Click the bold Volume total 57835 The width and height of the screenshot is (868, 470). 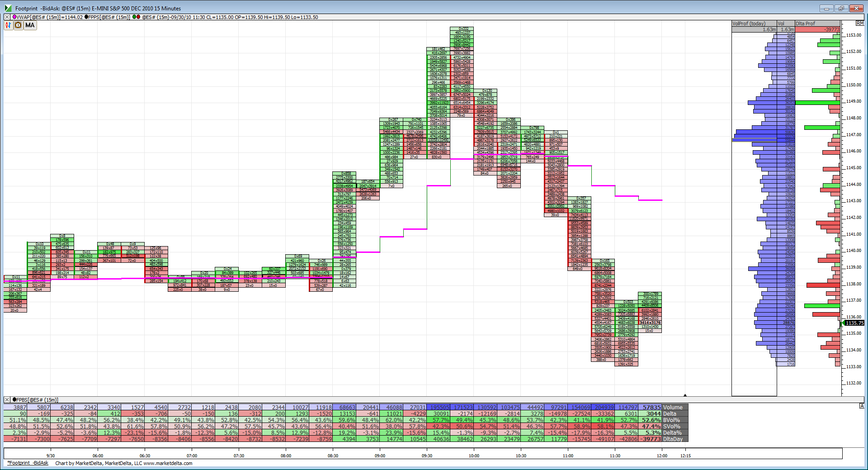(x=650, y=407)
